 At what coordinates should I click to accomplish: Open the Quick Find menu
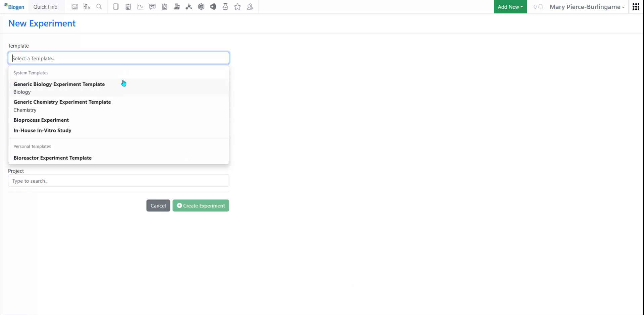[x=45, y=6]
